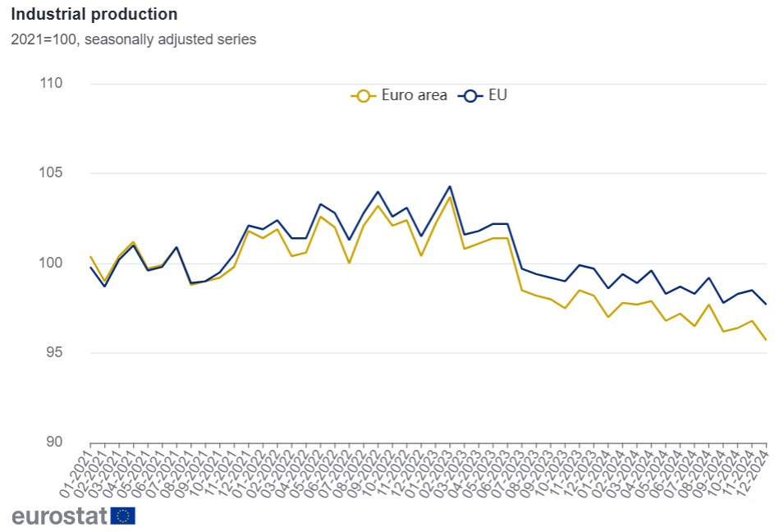The height and width of the screenshot is (532, 779).
Task: Click the Industrial production chart title
Action: (x=94, y=15)
